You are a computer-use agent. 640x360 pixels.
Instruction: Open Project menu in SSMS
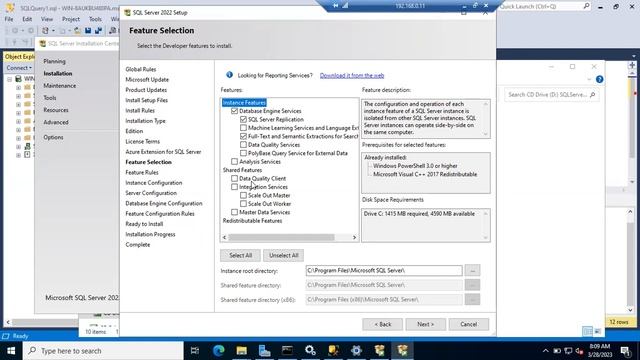tap(71, 19)
